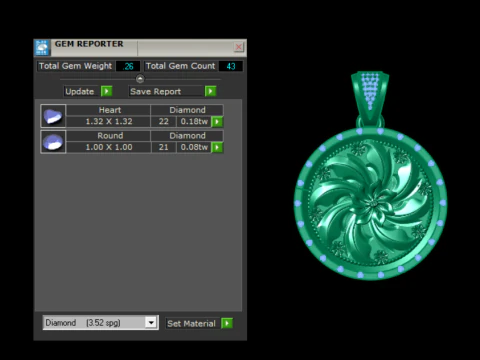Click the Save Report green arrow

(x=210, y=91)
